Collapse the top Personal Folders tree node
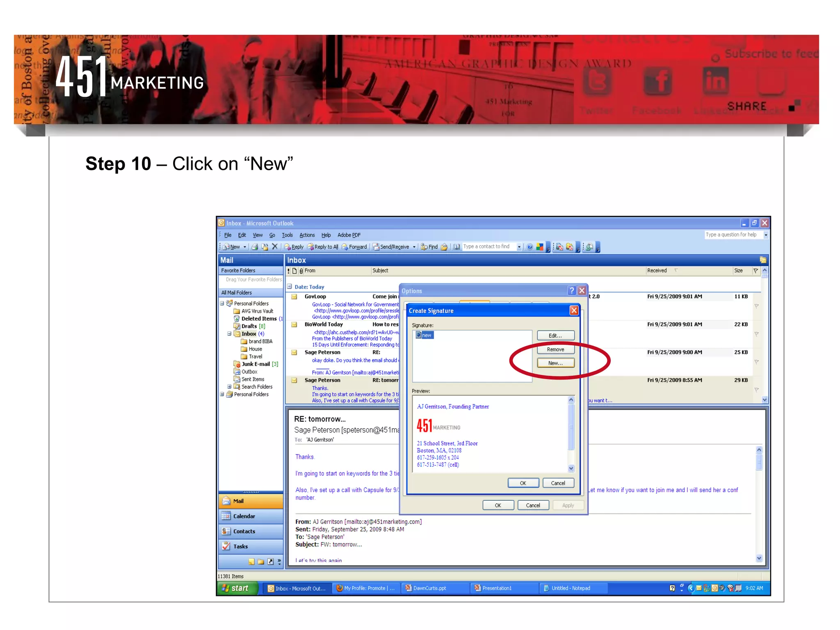 [x=222, y=304]
